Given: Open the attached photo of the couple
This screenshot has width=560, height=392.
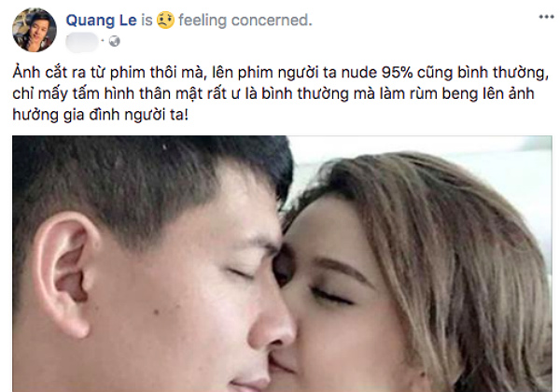Looking at the screenshot, I should pyautogui.click(x=282, y=264).
